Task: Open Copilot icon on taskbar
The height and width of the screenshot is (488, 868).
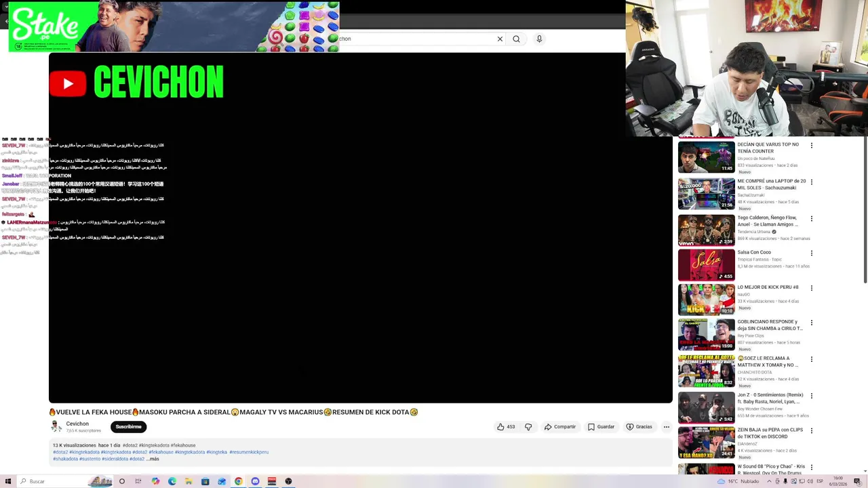Action: point(155,481)
